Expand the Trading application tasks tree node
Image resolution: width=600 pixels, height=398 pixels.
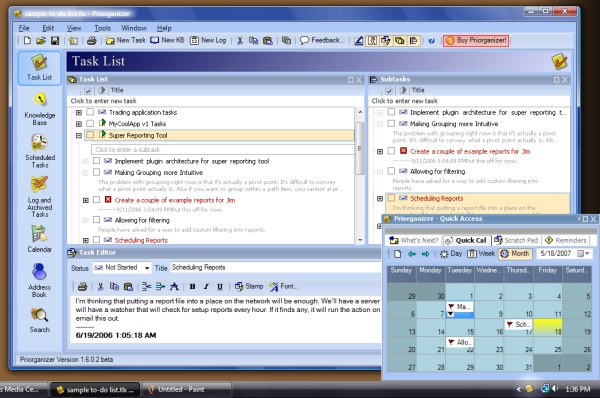[x=79, y=113]
